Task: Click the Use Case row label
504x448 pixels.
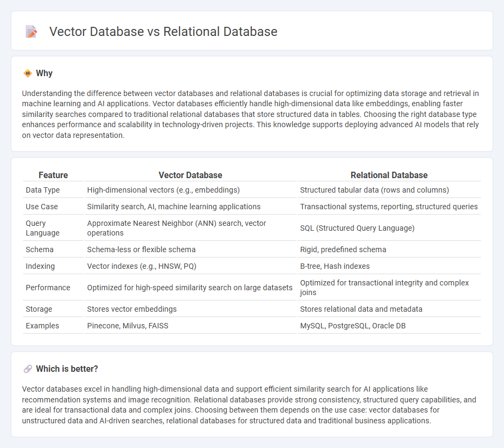Action: [42, 207]
